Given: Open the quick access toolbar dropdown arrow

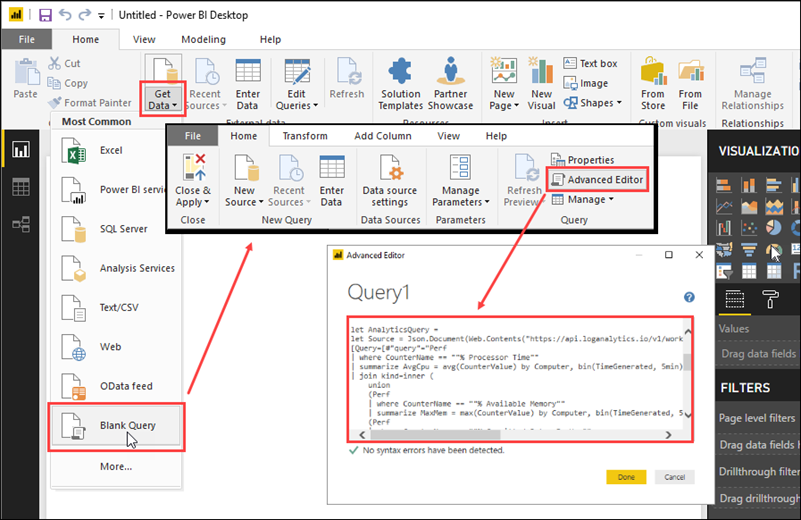Looking at the screenshot, I should 101,16.
